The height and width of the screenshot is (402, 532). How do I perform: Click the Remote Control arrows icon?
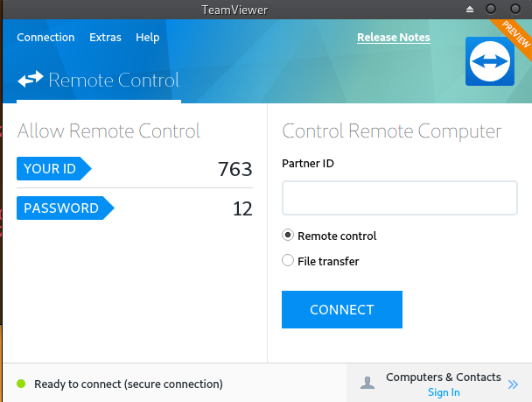click(x=31, y=79)
